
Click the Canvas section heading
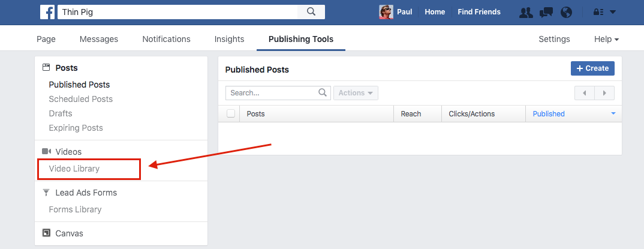coord(69,233)
